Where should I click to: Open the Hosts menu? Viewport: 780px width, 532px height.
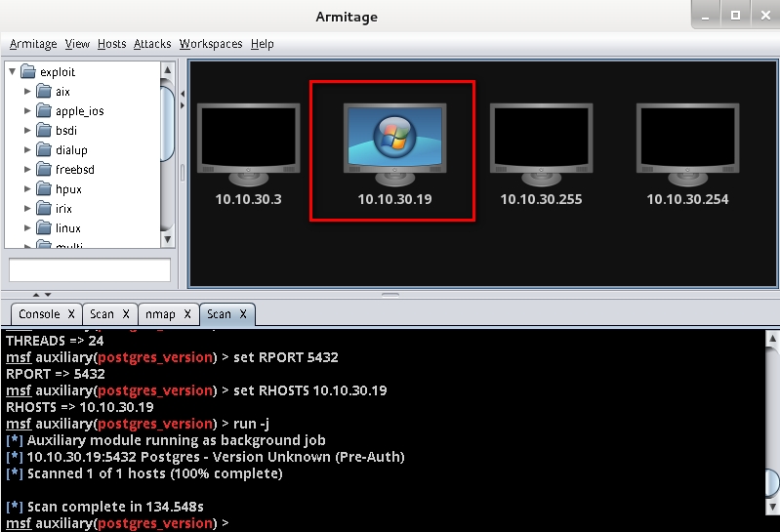tap(111, 44)
